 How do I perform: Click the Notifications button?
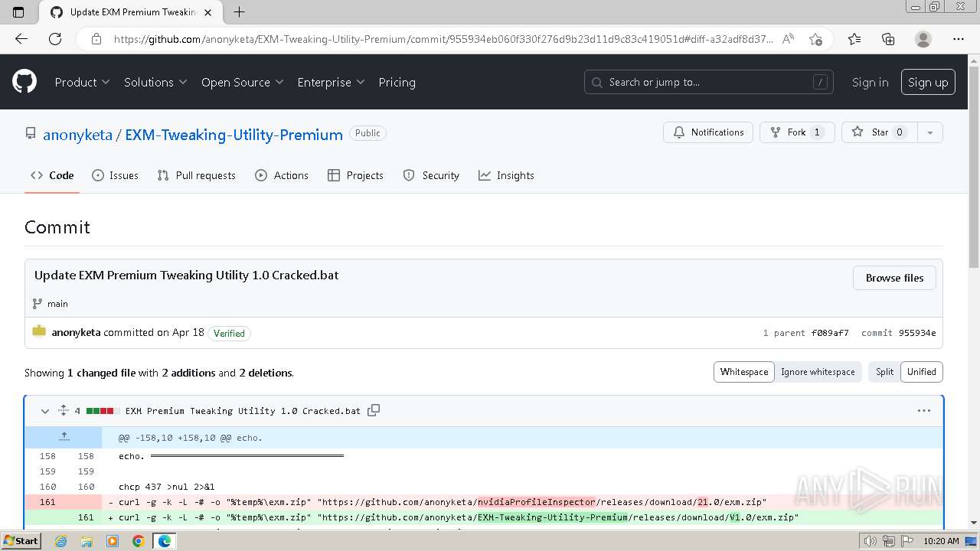(708, 132)
